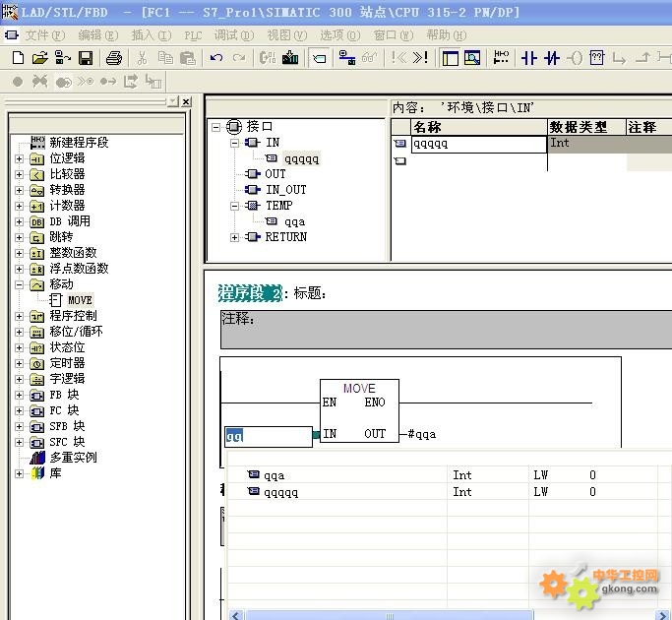Screen dimensions: 672x620
Task: Expand the 位逻辑 folder
Action: (x=19, y=158)
